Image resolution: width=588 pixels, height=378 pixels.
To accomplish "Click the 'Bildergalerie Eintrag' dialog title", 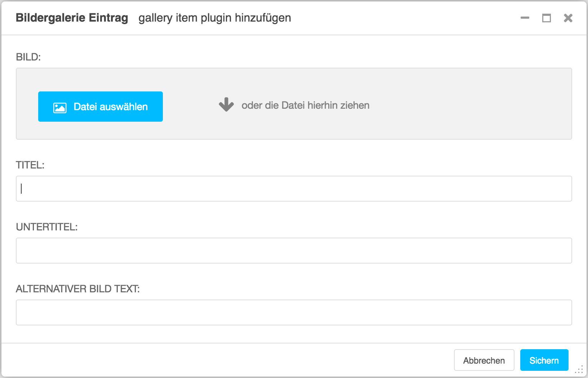I will pyautogui.click(x=72, y=18).
